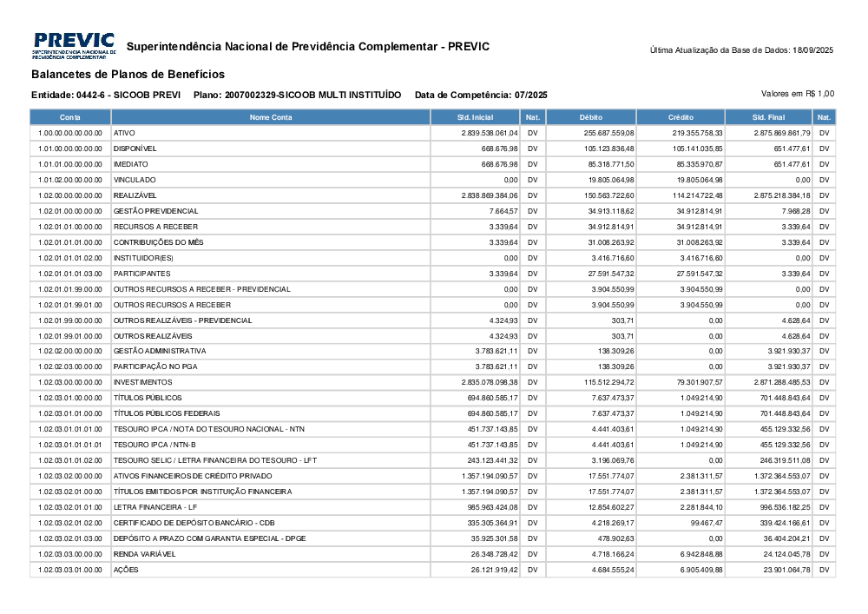Click the Última Atualização date text
Screen dimensions: 868x614
coord(741,50)
